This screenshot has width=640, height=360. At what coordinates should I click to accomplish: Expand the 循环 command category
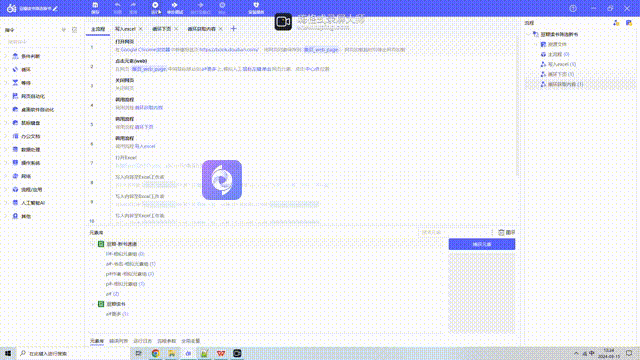tap(6, 69)
